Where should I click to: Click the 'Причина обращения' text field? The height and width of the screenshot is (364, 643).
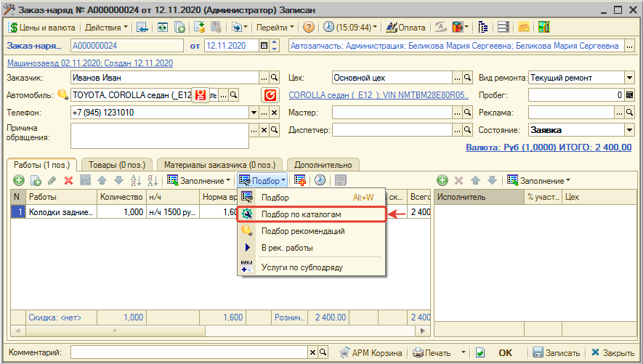coord(160,136)
